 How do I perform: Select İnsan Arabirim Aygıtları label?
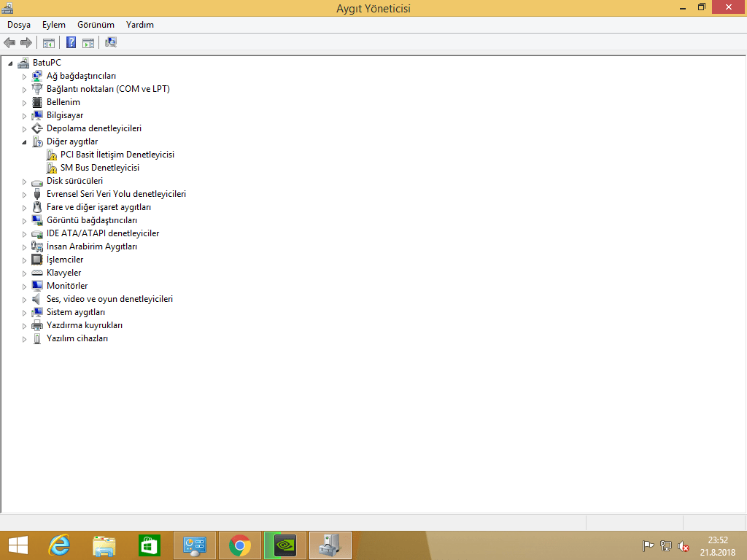click(92, 246)
